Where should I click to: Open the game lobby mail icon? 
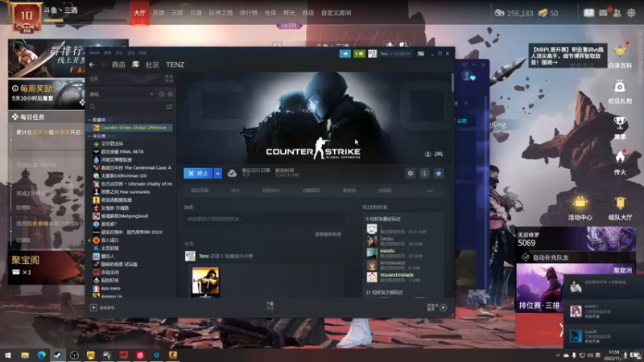pos(603,13)
